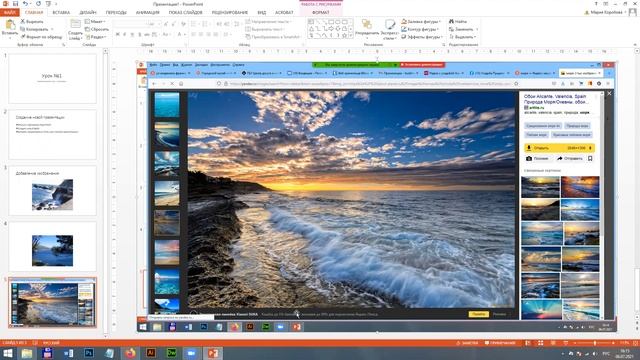Expand Shape Effects (Эффекты фигуры) dropdown

point(422,37)
